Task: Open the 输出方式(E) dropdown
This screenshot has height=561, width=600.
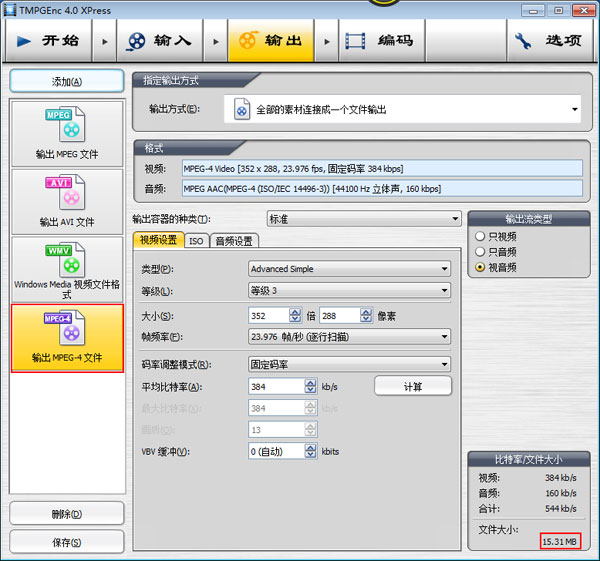Action: click(x=402, y=109)
